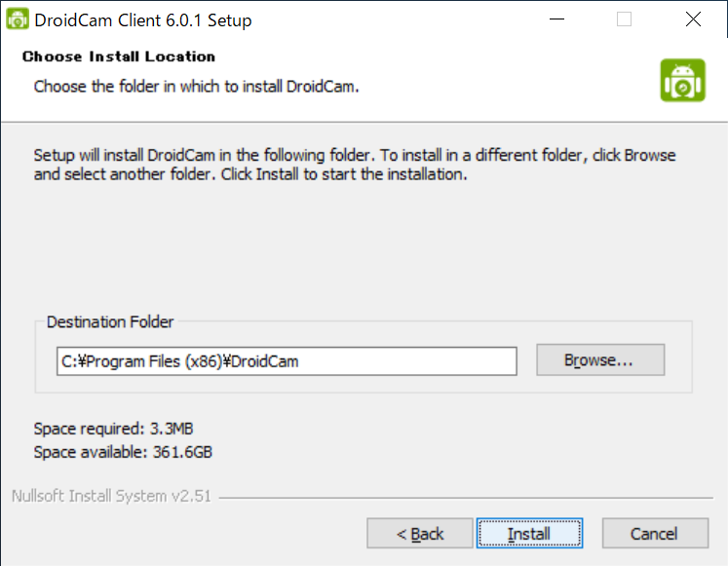Click the 'Nullsoft Install System v2.51' label
The height and width of the screenshot is (566, 728).
point(111,496)
